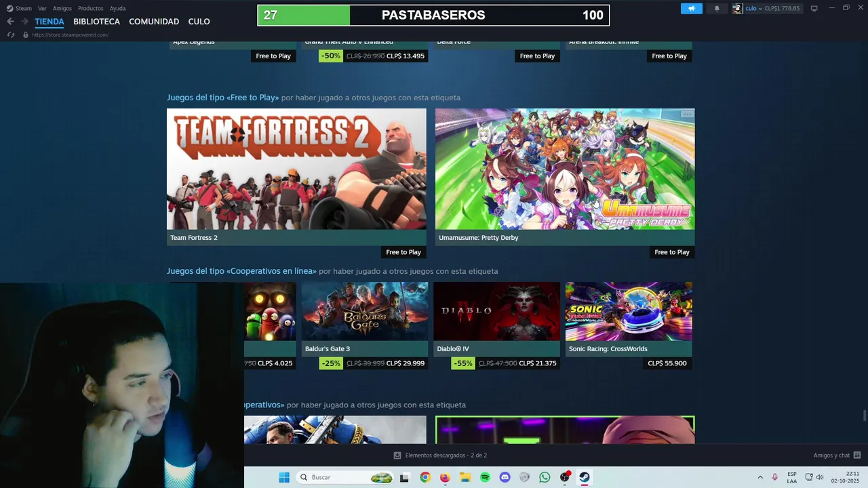Open the Umamusume: Pretty Derby banner image
Viewport: 868px width, 488px height.
(x=565, y=169)
